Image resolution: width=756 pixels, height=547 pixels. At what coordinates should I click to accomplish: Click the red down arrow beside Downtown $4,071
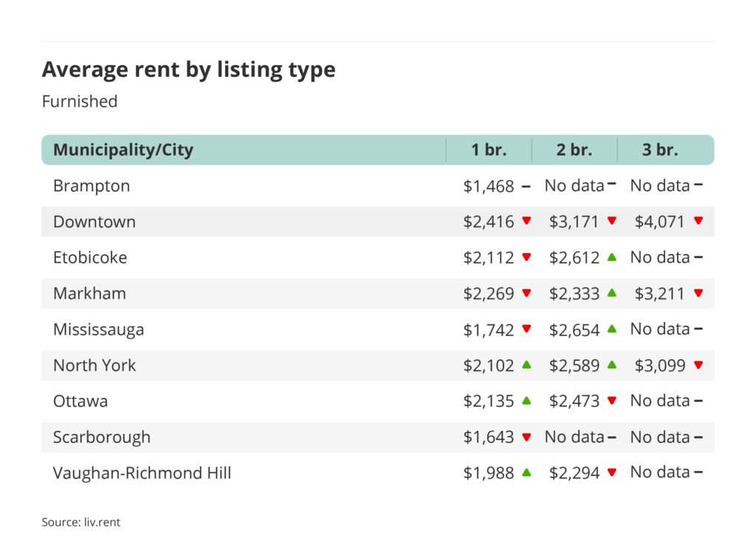[x=698, y=221]
